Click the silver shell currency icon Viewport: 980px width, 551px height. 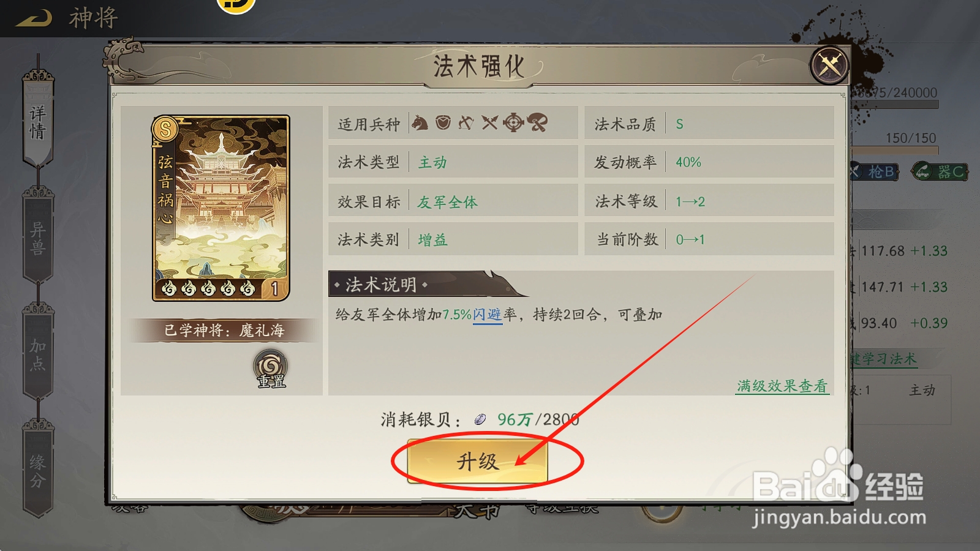480,419
